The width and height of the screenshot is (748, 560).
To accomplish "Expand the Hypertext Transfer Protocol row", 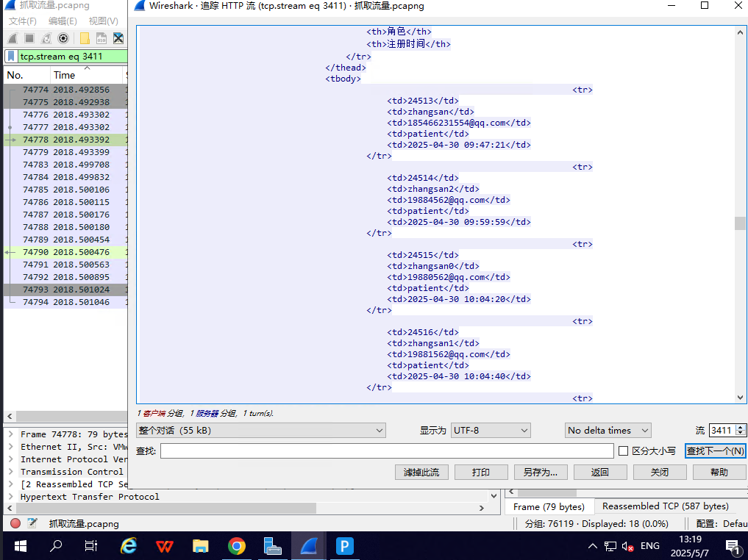I will pos(10,496).
